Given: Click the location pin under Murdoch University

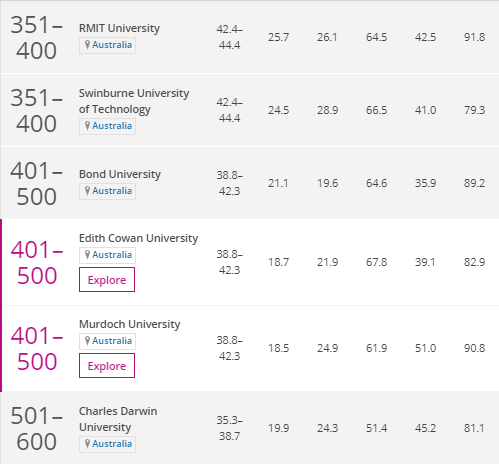Looking at the screenshot, I should [87, 341].
